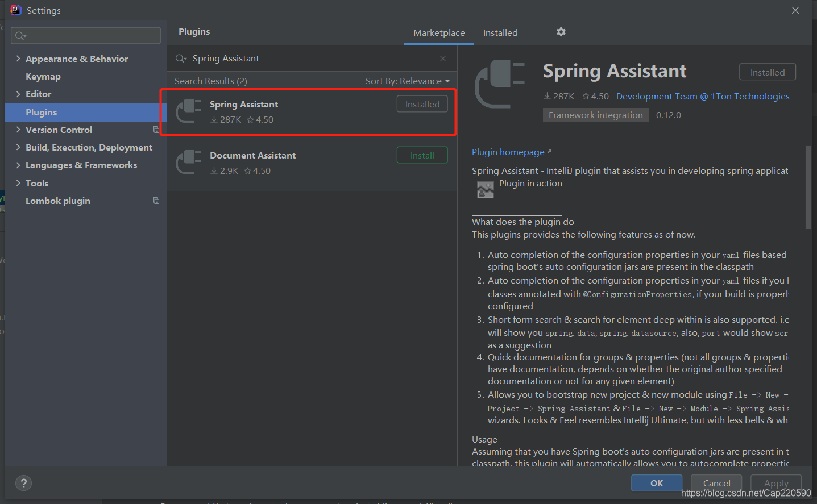Expand Build, Execution, Deployment chevron
This screenshot has height=504, width=817.
click(18, 147)
